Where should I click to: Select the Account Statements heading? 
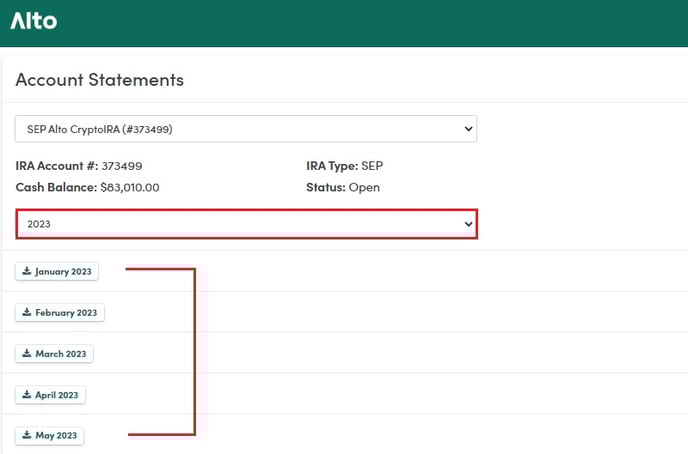(100, 80)
